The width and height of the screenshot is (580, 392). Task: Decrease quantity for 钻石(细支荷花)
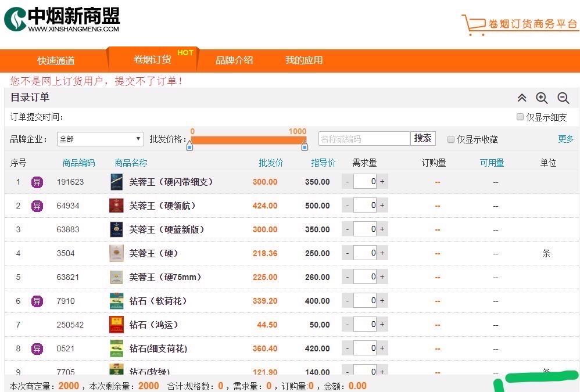point(348,348)
